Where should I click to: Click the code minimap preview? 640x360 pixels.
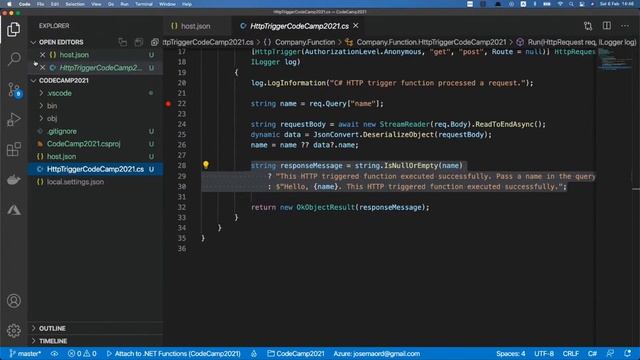615,60
